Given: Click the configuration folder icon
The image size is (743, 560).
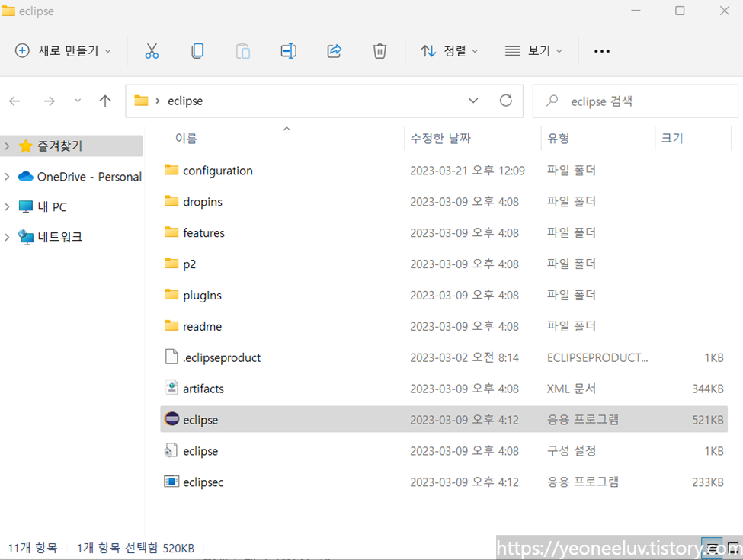Looking at the screenshot, I should (x=171, y=170).
